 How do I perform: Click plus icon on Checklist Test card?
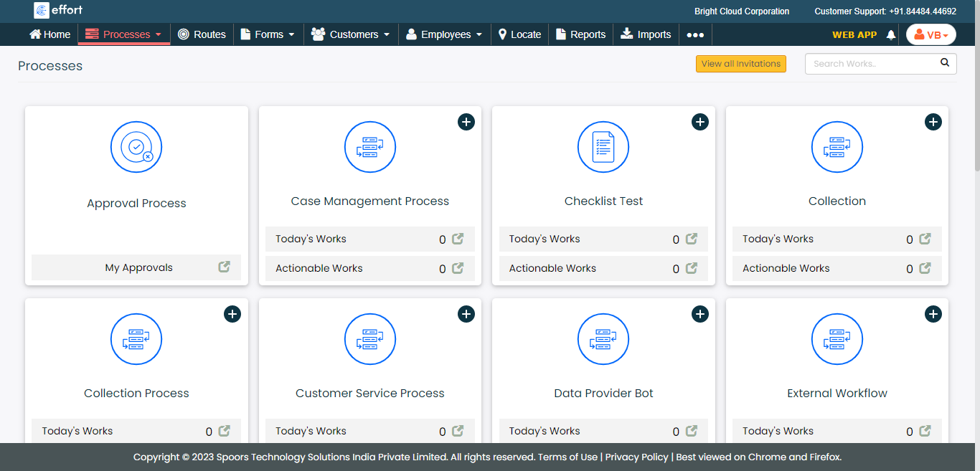point(699,122)
